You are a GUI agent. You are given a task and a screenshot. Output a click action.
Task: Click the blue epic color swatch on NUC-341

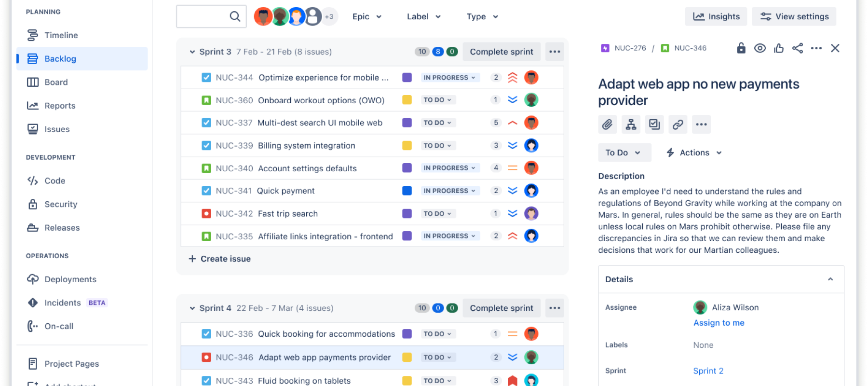pyautogui.click(x=407, y=191)
